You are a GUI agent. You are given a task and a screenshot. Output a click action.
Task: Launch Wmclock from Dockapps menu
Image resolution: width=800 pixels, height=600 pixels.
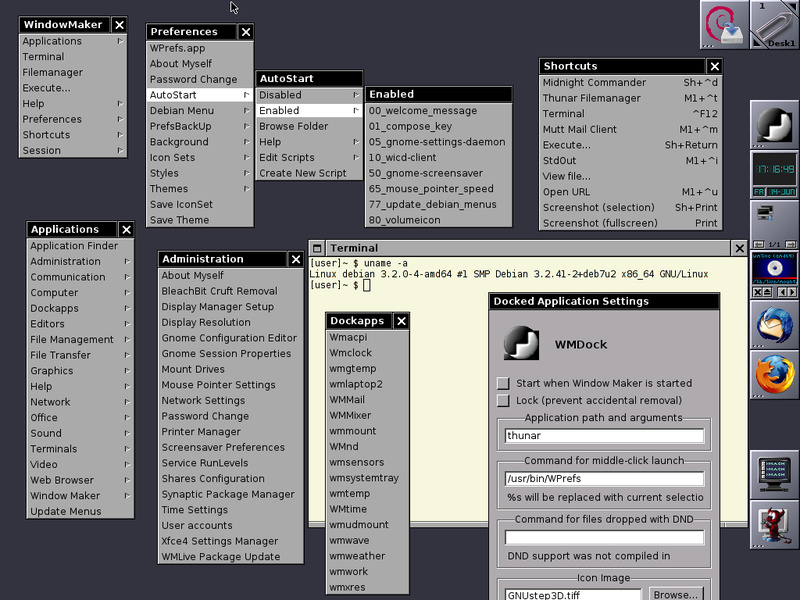[367, 353]
